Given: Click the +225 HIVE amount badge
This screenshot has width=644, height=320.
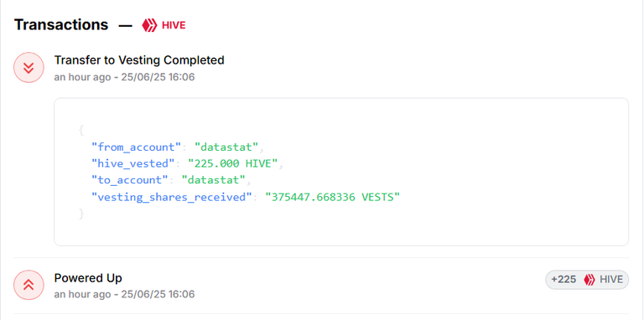Looking at the screenshot, I should coord(587,280).
